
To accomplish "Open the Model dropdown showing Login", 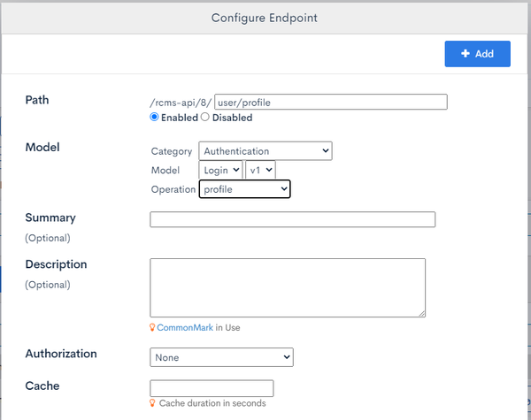I will point(220,170).
